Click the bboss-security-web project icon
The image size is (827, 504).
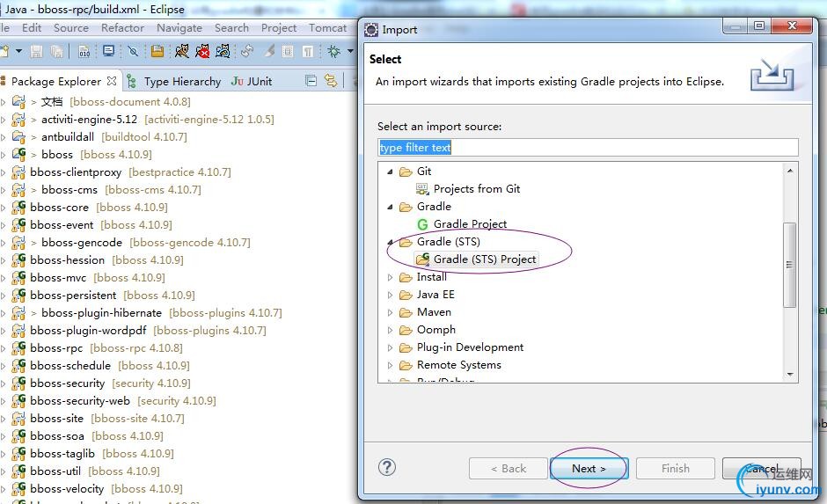click(18, 401)
